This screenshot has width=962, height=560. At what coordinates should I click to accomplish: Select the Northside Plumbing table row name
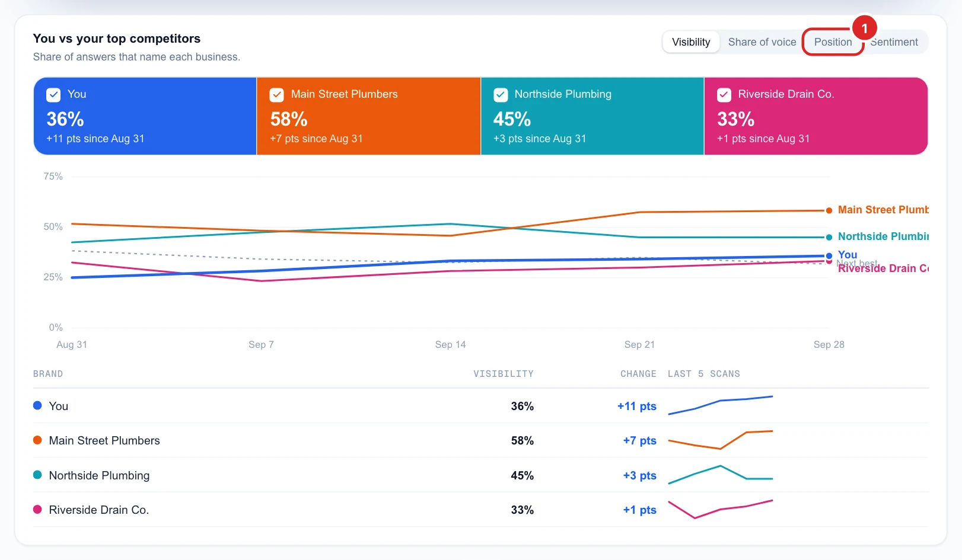(x=99, y=475)
